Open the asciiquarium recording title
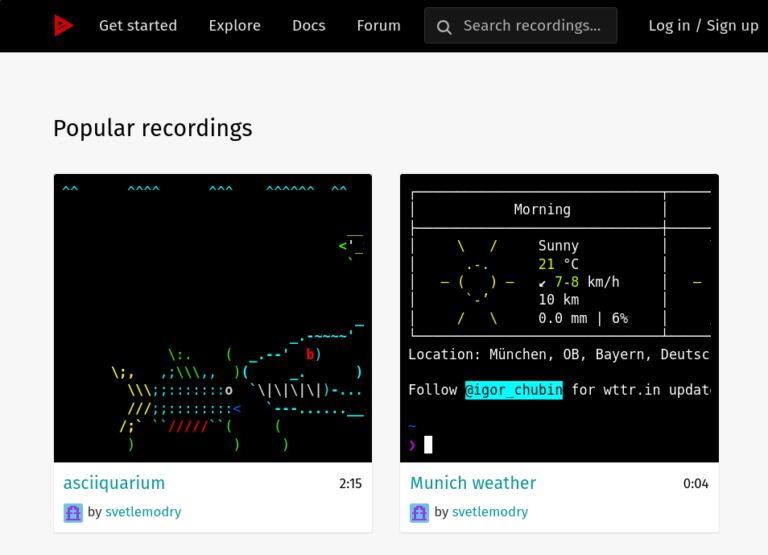The image size is (768, 555). pyautogui.click(x=114, y=483)
